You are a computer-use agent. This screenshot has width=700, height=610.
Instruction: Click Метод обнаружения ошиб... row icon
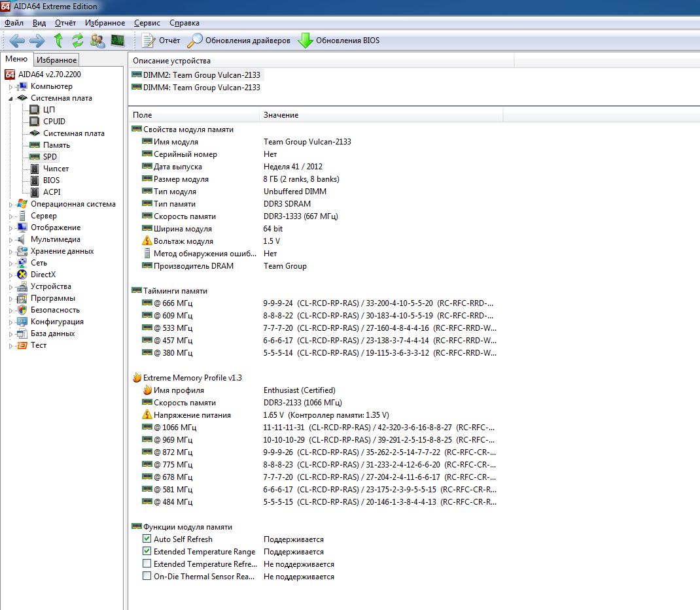coord(147,254)
